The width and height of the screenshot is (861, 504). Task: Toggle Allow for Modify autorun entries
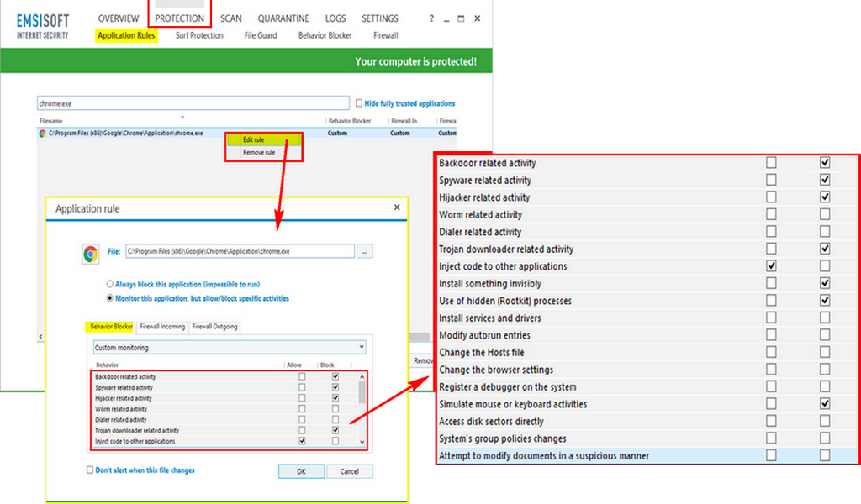tap(772, 335)
